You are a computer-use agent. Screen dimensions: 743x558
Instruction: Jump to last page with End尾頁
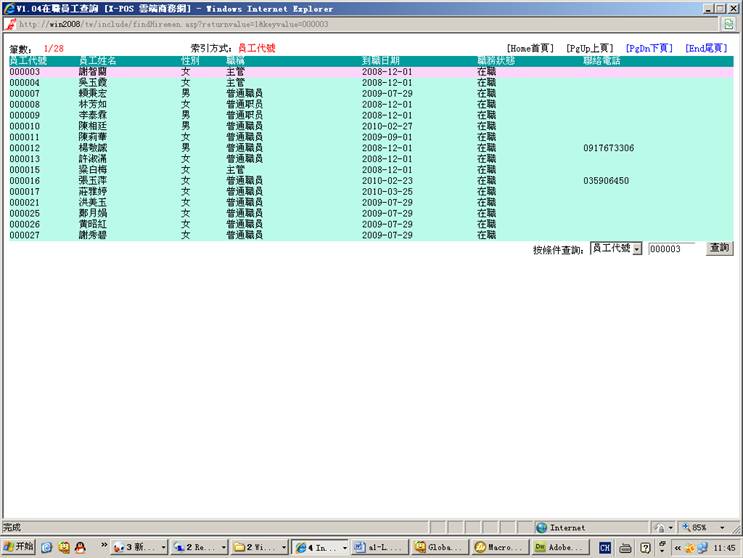pos(706,47)
